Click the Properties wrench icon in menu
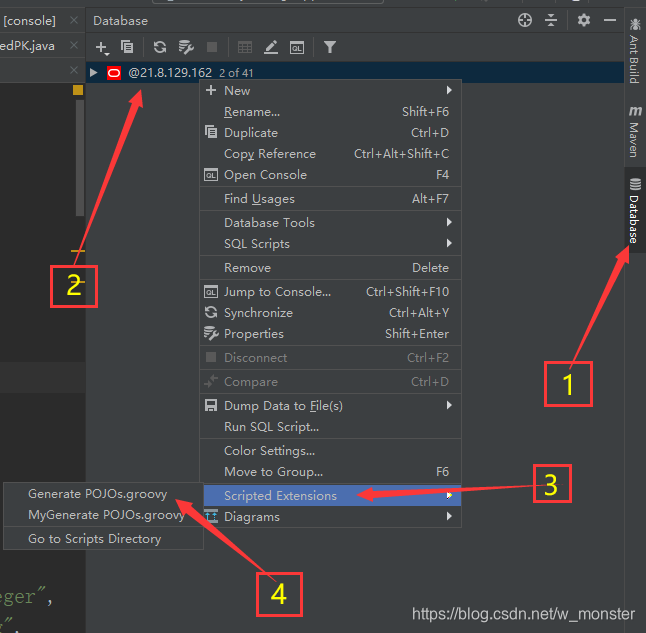This screenshot has width=646, height=633. coord(211,333)
